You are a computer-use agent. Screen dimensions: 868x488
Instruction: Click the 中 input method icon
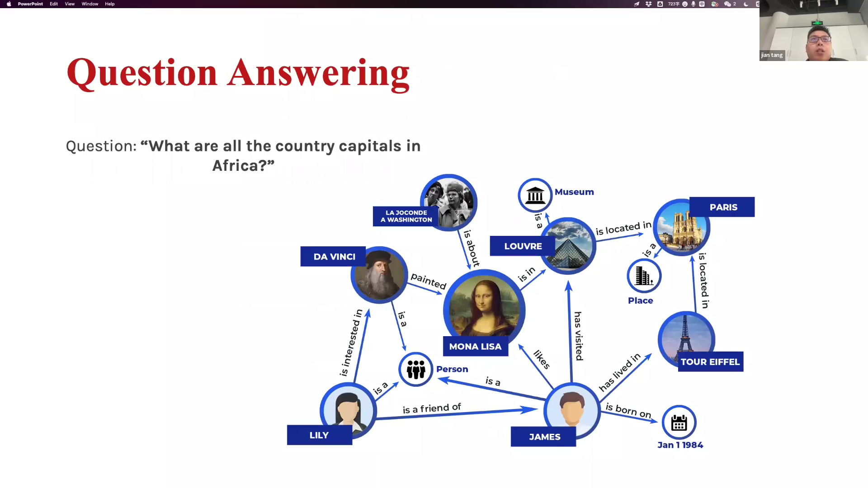coord(702,4)
